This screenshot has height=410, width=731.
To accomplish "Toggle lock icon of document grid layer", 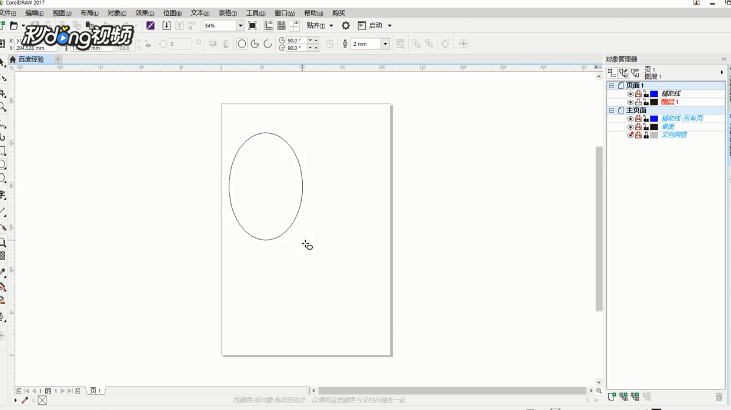I will click(x=646, y=135).
